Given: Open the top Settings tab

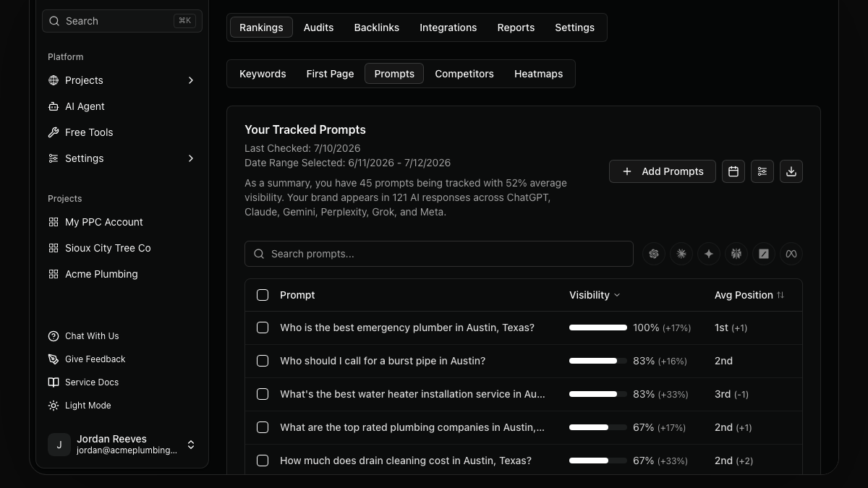Looking at the screenshot, I should (x=574, y=27).
